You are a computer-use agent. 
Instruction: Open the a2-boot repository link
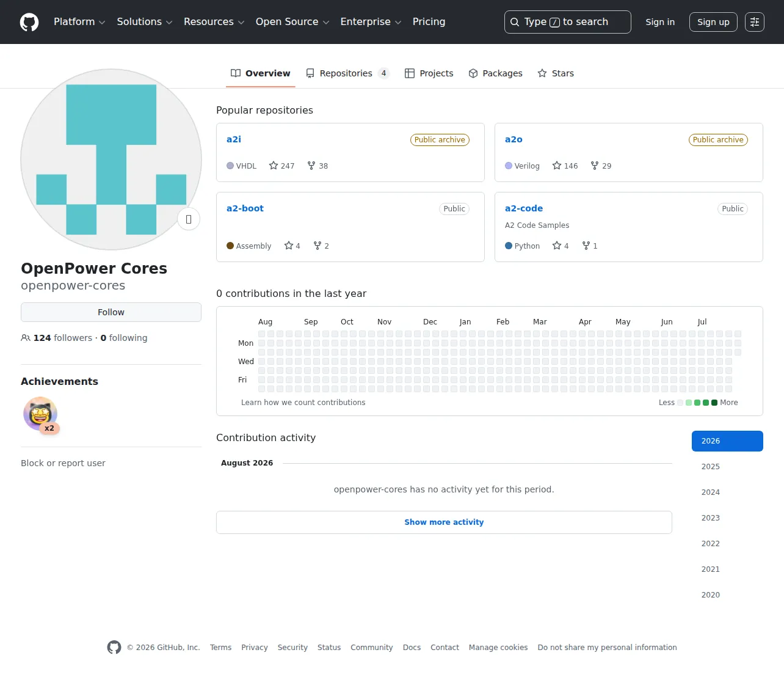[245, 208]
